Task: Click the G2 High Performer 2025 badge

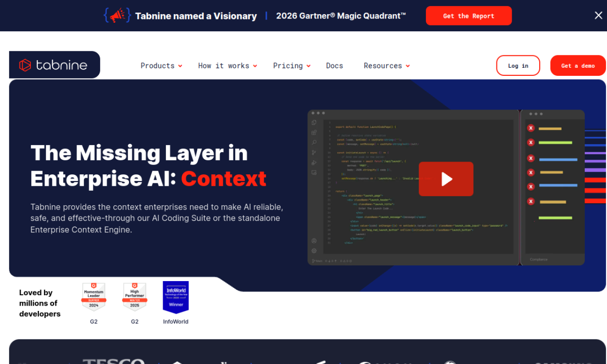Action: [x=135, y=297]
